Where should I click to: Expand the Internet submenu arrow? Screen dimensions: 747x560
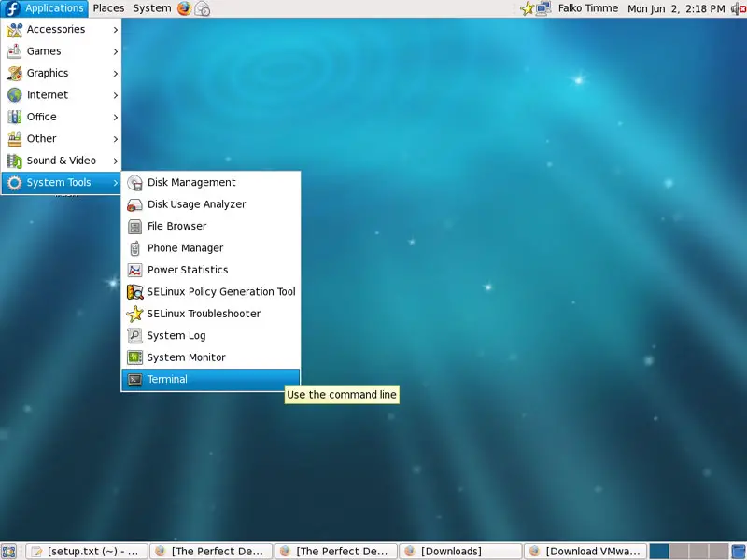point(115,95)
